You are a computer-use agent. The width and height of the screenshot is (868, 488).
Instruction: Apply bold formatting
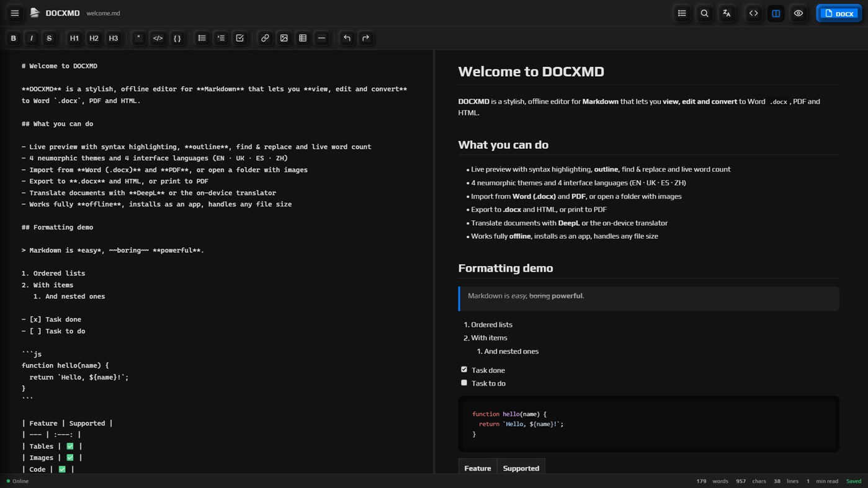coord(13,38)
